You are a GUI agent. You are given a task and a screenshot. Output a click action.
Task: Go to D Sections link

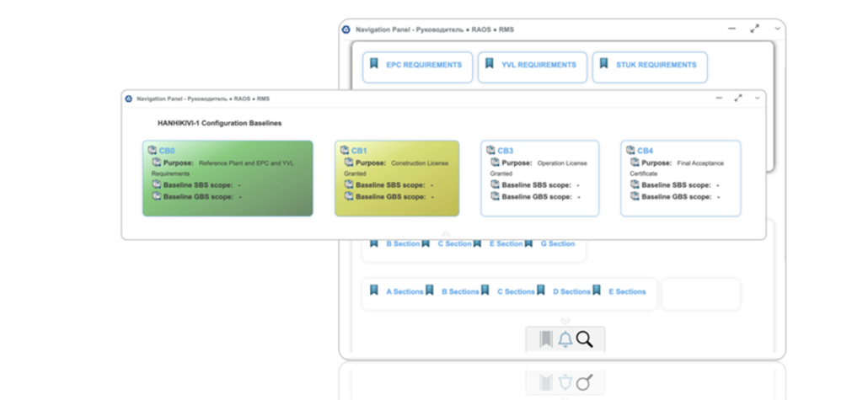coord(571,291)
